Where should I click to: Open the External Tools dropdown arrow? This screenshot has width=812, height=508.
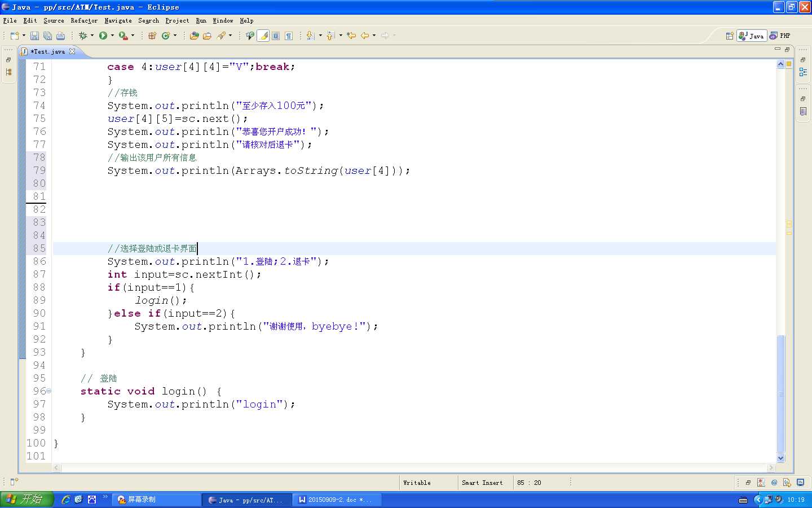(x=133, y=36)
